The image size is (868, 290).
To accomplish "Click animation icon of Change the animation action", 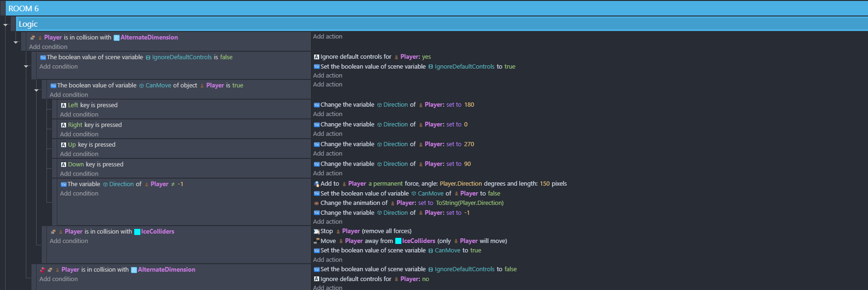I will (316, 203).
